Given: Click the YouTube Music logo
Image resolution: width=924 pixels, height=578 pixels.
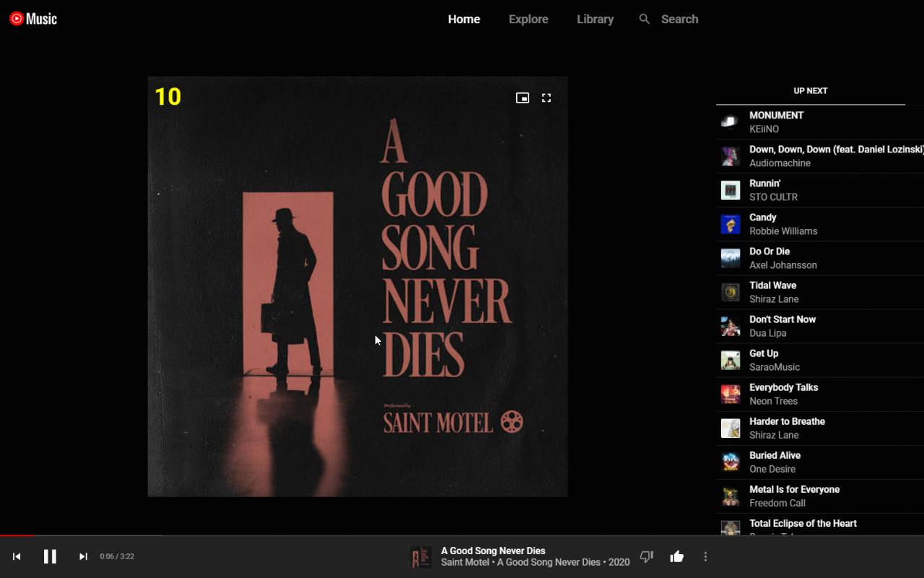Looking at the screenshot, I should 33,19.
